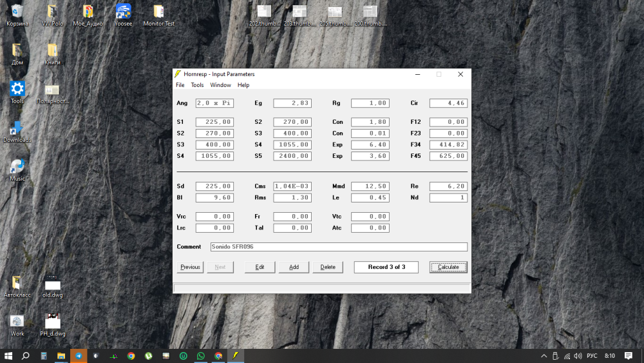Click the Calculate button
The width and height of the screenshot is (644, 363).
(x=448, y=267)
